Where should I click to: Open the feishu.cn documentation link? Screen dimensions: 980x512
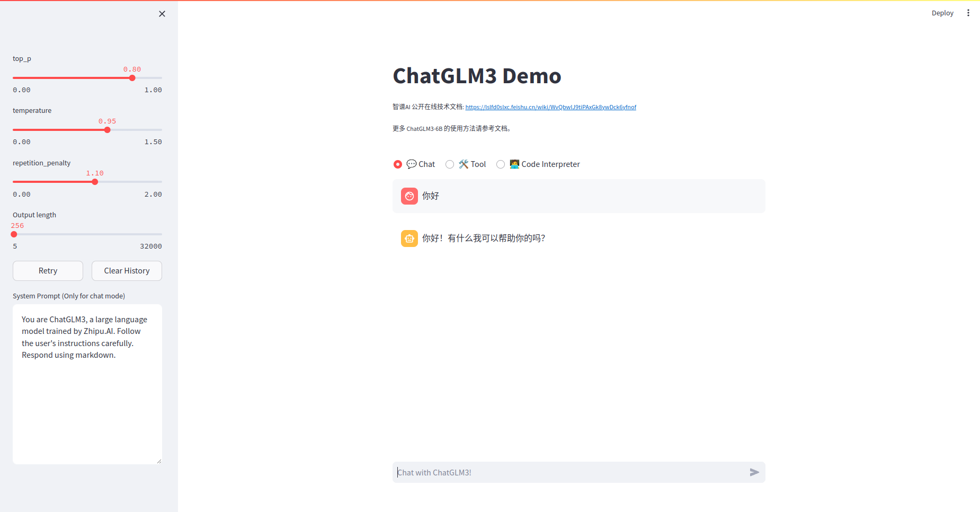coord(551,107)
